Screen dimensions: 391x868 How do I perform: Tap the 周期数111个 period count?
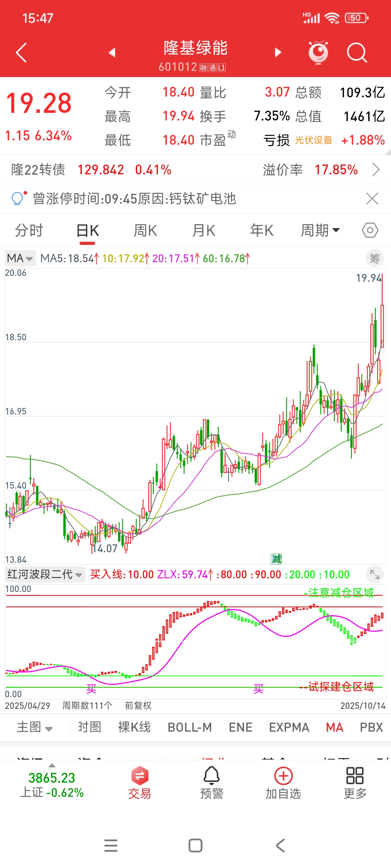[x=87, y=706]
